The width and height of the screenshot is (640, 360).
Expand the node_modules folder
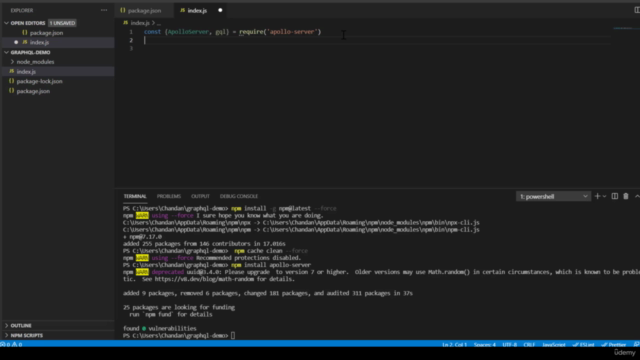click(x=35, y=62)
